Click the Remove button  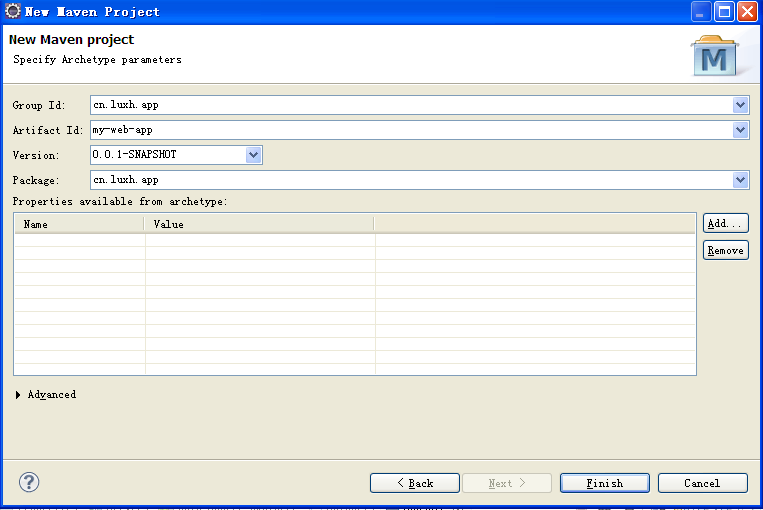tap(726, 250)
